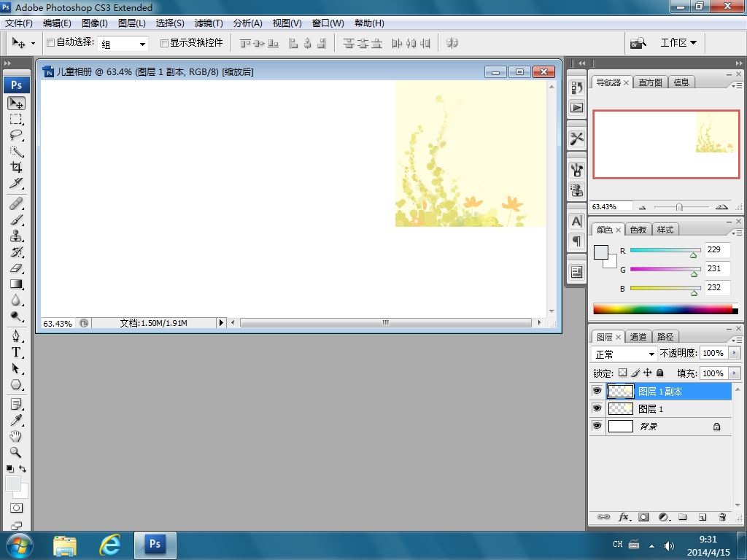Select the Notes tool

(17, 405)
